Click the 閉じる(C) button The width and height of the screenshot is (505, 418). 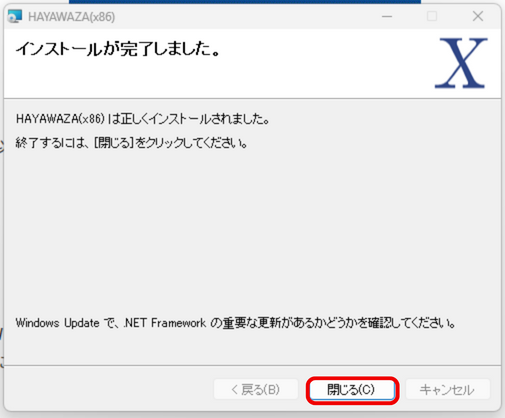(352, 390)
